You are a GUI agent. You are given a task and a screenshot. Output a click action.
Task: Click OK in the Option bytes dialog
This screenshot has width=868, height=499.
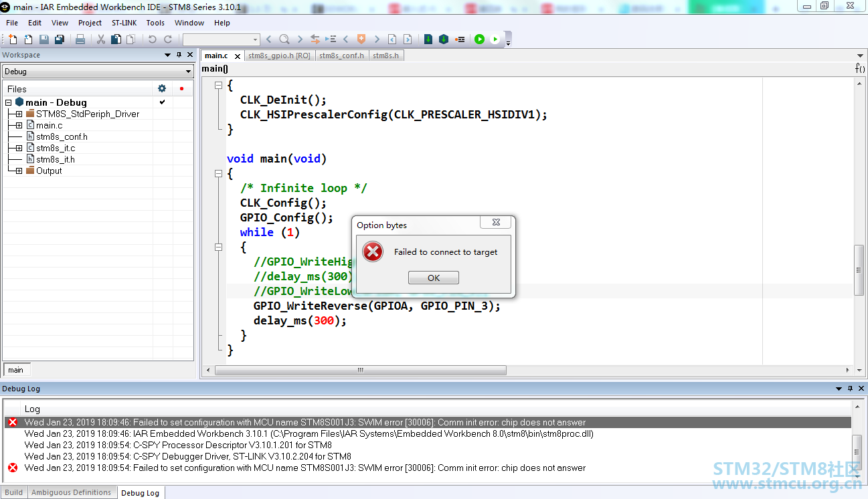(434, 278)
